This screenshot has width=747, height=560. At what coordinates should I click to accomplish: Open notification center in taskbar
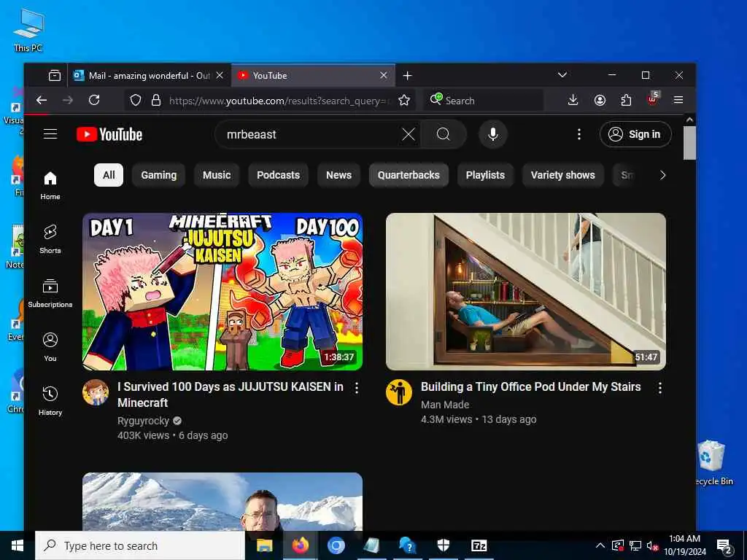(x=724, y=545)
